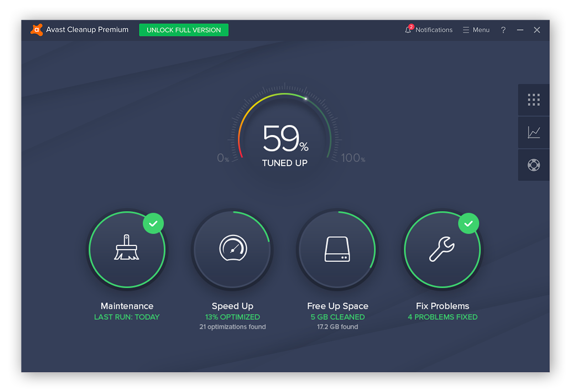Click the Maintenance green checkmark badge
This screenshot has height=392, width=573.
pyautogui.click(x=153, y=223)
